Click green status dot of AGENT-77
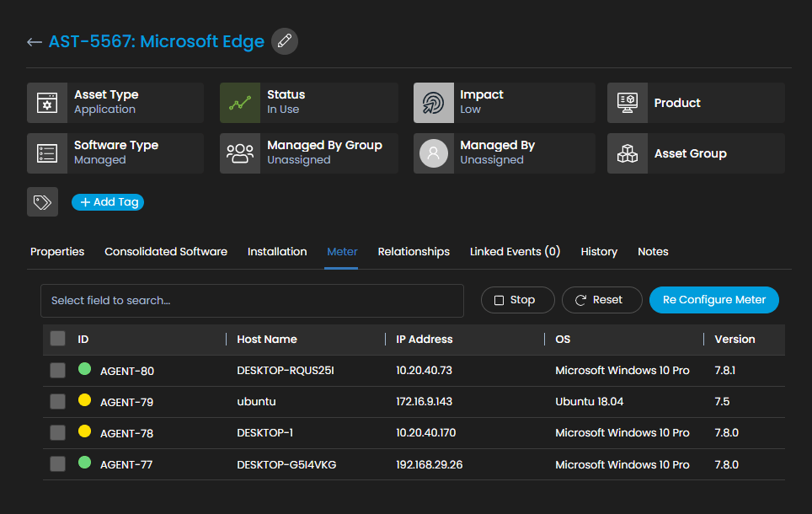Screen dimensions: 812x514 (84, 463)
